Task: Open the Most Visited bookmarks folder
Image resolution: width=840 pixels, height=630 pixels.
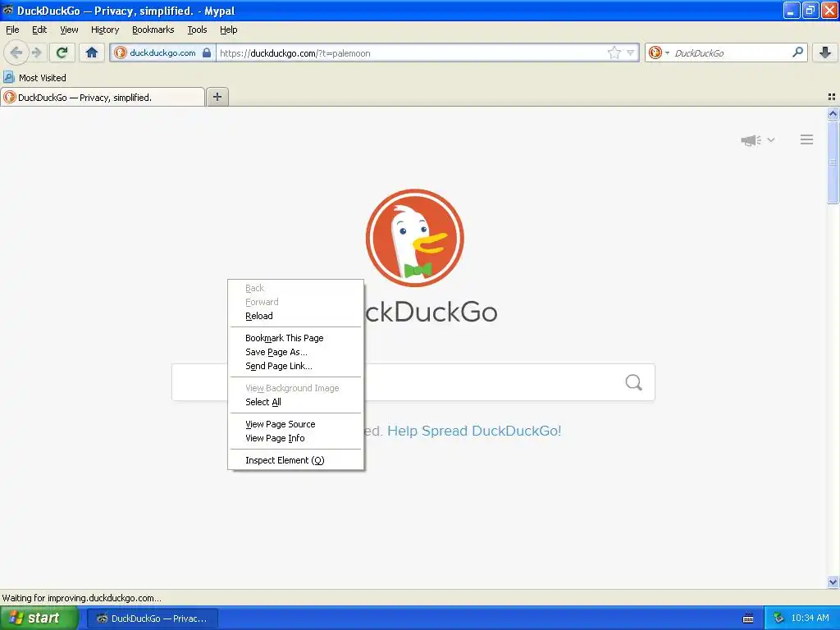Action: click(34, 78)
